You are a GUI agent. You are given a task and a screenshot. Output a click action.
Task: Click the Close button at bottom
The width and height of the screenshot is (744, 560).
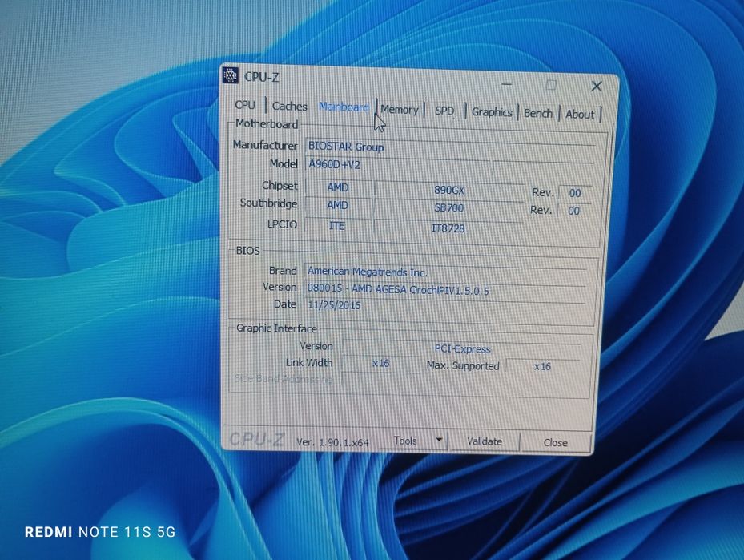[x=556, y=443]
